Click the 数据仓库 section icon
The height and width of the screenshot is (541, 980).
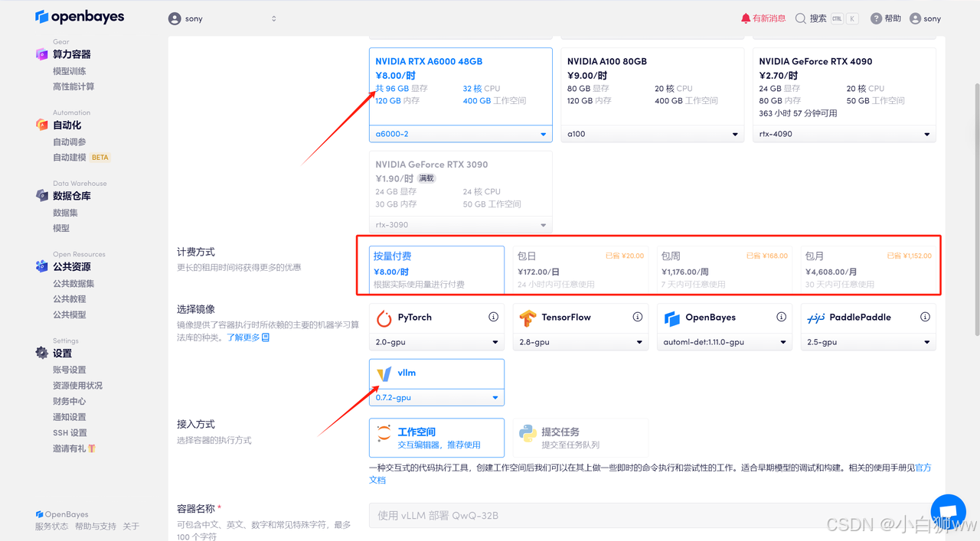click(41, 196)
